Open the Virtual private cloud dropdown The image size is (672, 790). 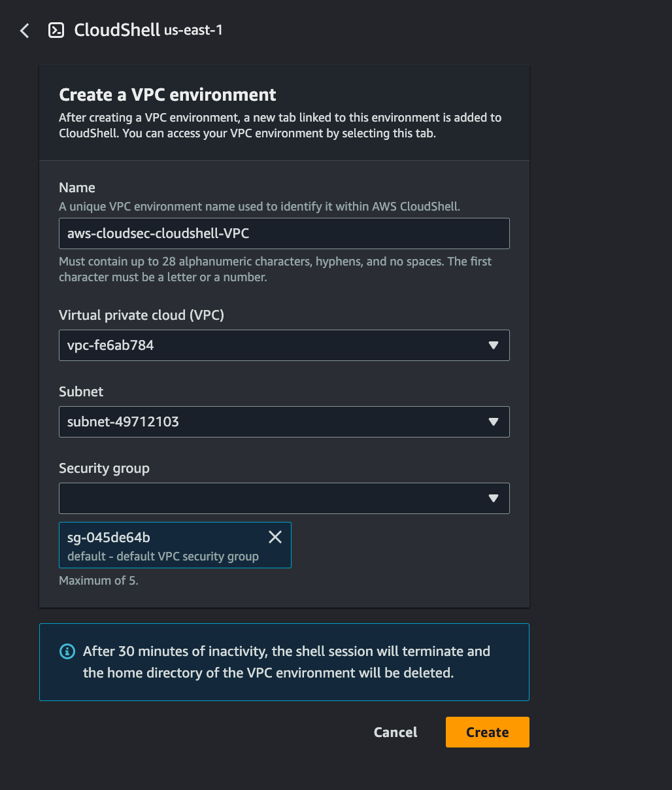click(x=284, y=345)
